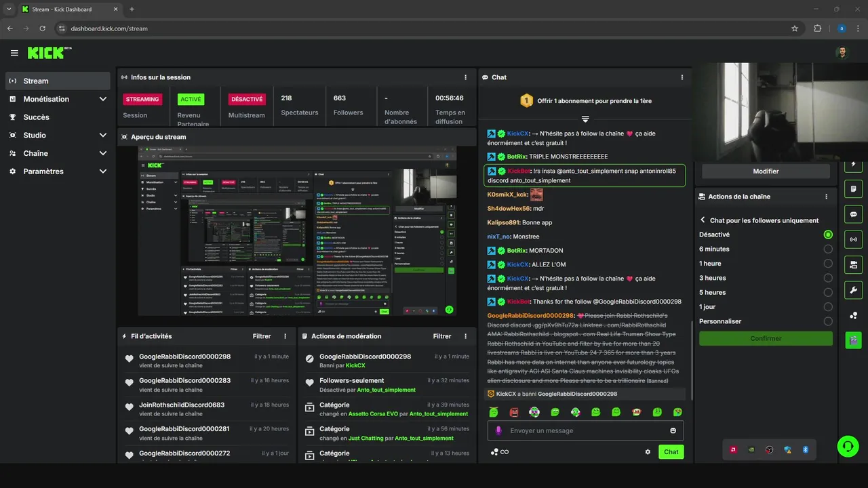
Task: Click the Modifier button under the camera preview
Action: click(x=766, y=171)
